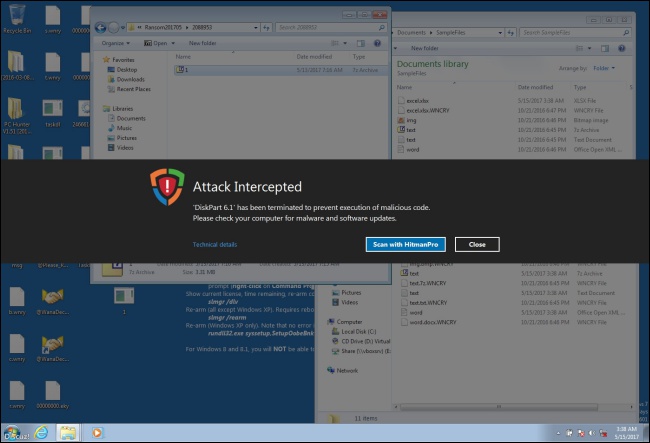This screenshot has height=443, width=650.
Task: Select the 00000000.eky desktop file
Action: pyautogui.click(x=53, y=395)
